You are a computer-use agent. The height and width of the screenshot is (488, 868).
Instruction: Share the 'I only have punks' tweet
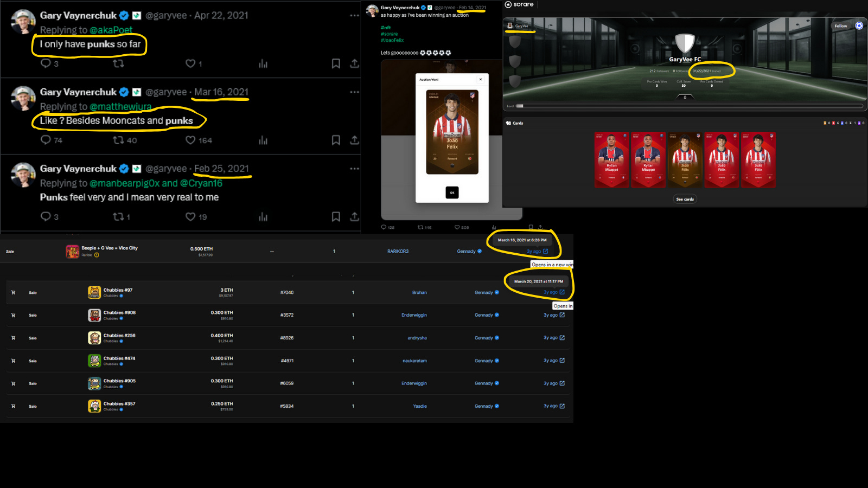tap(354, 63)
